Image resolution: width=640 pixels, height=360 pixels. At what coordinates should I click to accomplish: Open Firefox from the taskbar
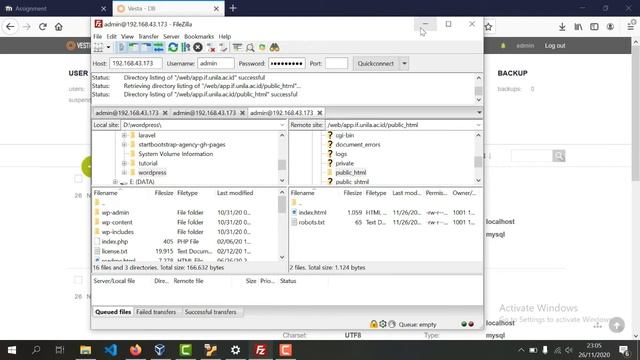pyautogui.click(x=136, y=350)
